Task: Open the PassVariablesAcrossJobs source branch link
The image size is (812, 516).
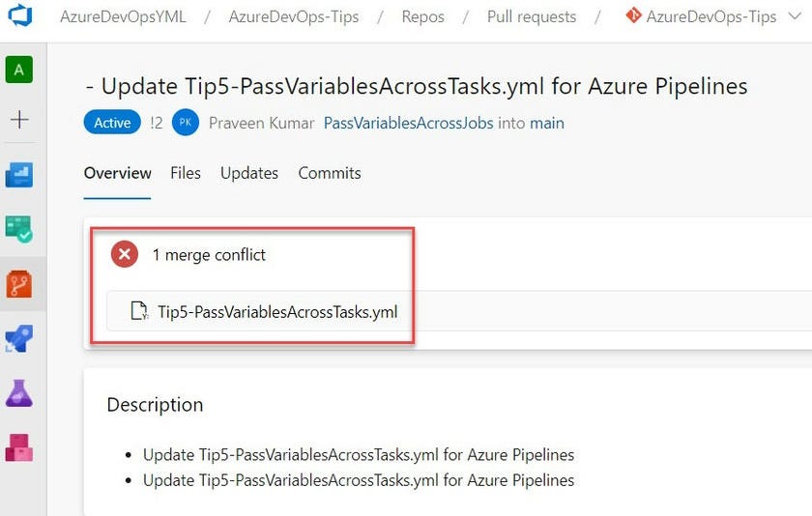Action: [408, 123]
